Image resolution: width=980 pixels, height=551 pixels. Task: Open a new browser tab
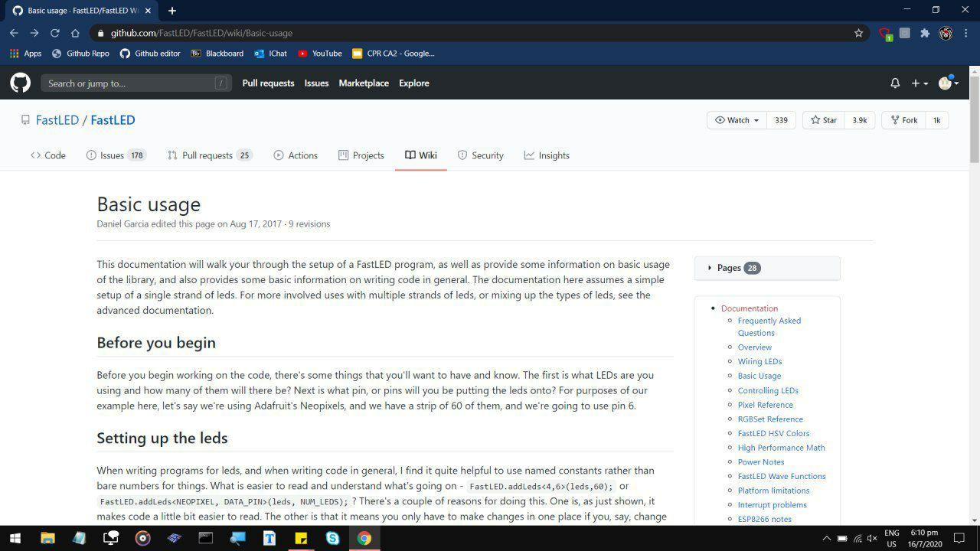172,11
